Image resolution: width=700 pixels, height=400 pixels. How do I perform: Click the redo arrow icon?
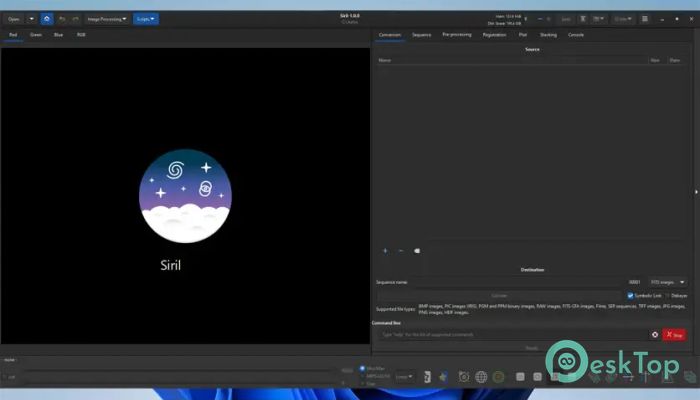coord(75,19)
